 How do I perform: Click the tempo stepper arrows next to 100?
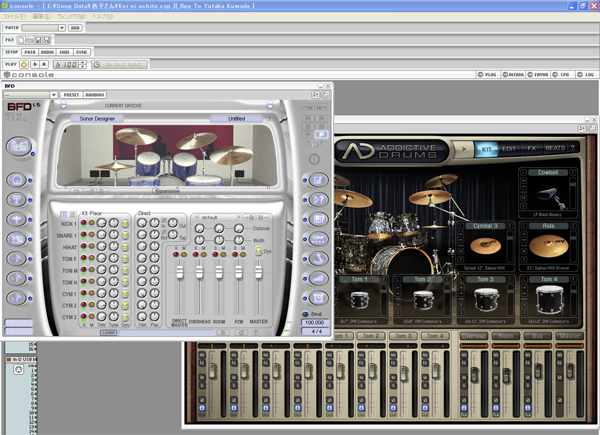click(83, 64)
